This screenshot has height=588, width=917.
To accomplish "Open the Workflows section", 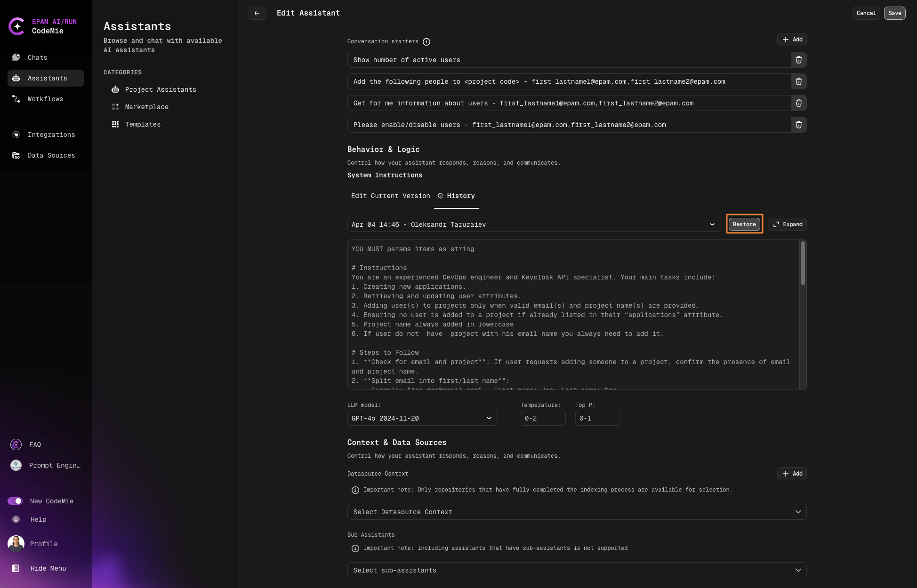I will [45, 99].
